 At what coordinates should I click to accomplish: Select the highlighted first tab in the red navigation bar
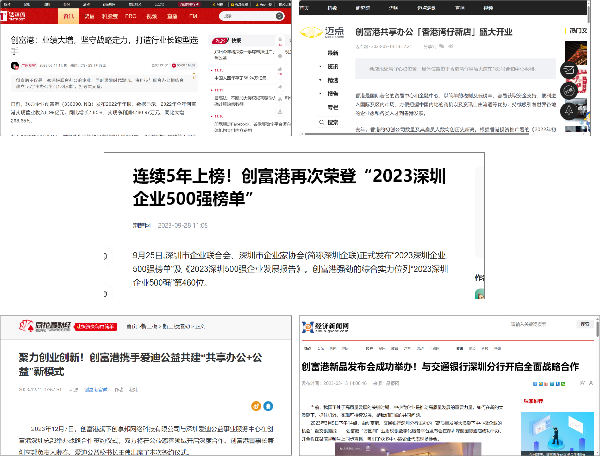68,16
